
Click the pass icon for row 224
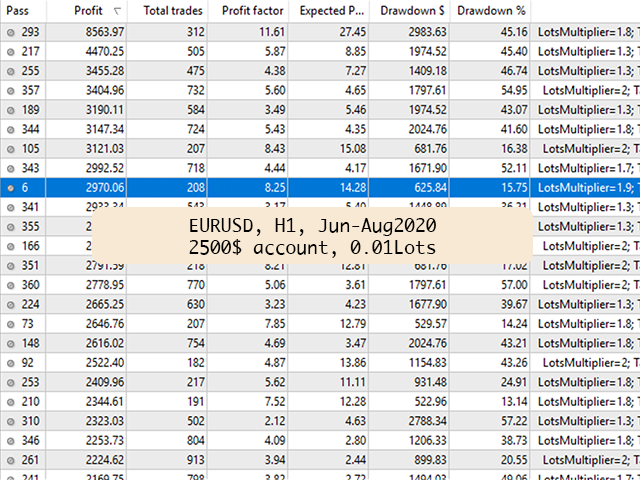pyautogui.click(x=11, y=305)
